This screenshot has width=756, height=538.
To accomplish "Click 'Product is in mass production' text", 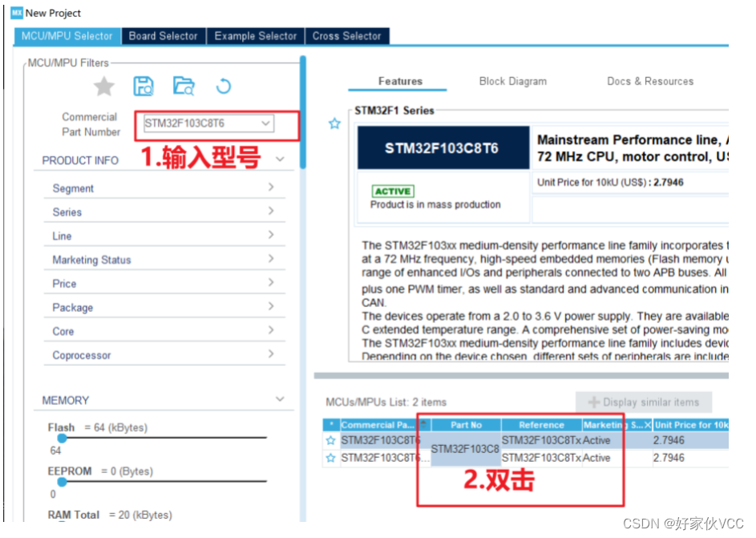I will point(435,204).
